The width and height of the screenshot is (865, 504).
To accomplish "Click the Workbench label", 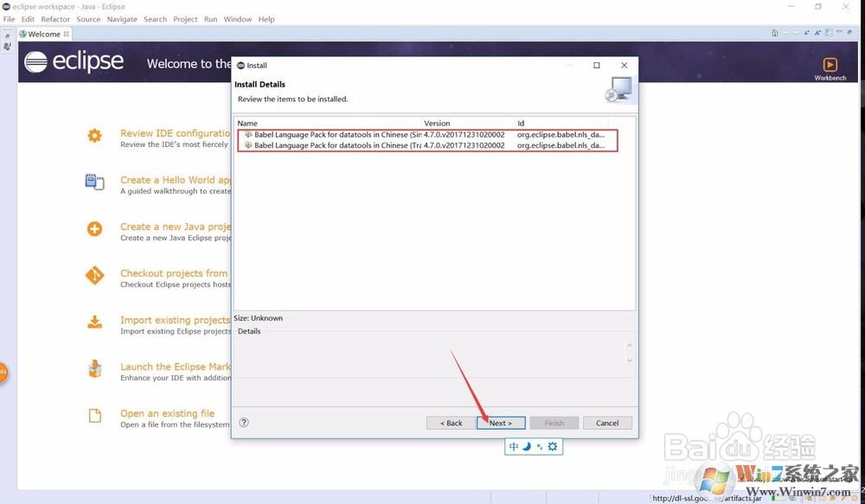I will pos(830,78).
